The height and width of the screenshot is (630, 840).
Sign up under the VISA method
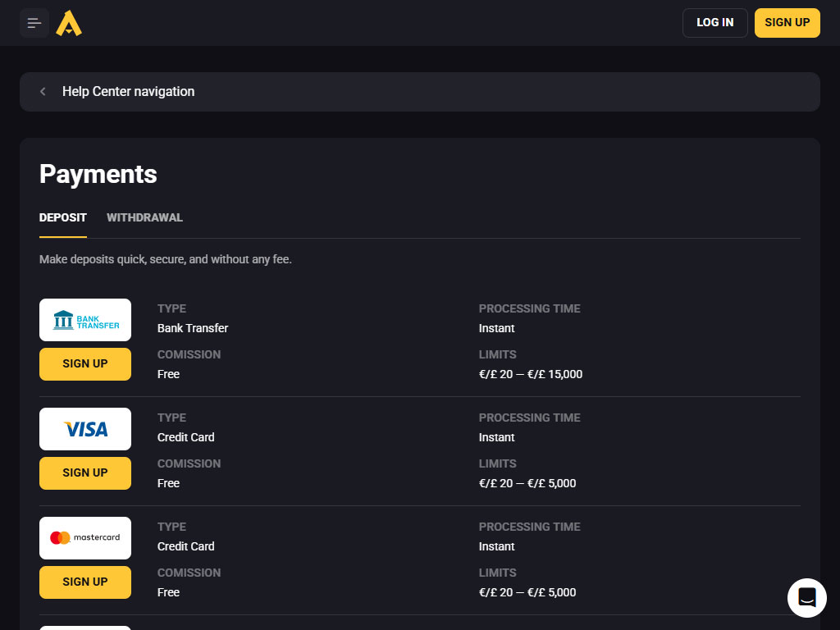(85, 473)
